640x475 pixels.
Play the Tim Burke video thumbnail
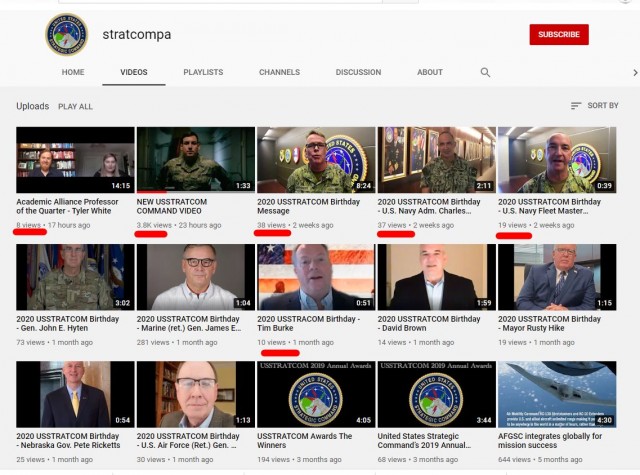pos(316,277)
